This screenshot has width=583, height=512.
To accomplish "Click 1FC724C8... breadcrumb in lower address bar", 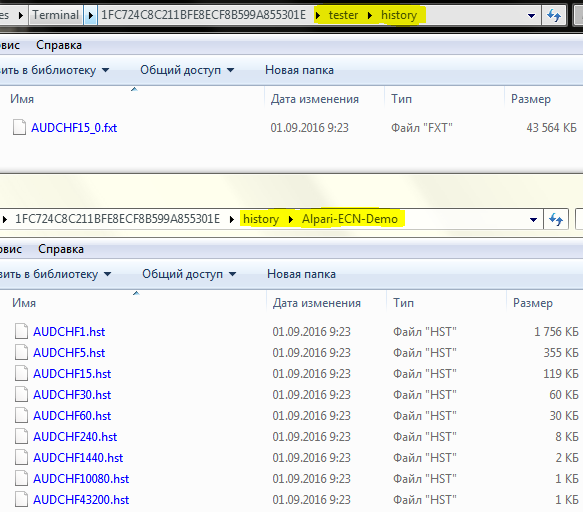I will point(117,219).
